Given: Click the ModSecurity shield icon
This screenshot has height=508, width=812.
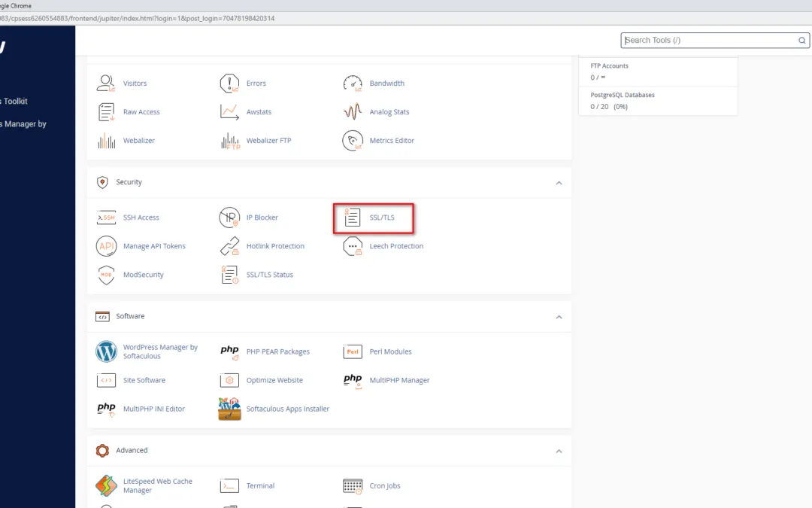Looking at the screenshot, I should pyautogui.click(x=106, y=275).
